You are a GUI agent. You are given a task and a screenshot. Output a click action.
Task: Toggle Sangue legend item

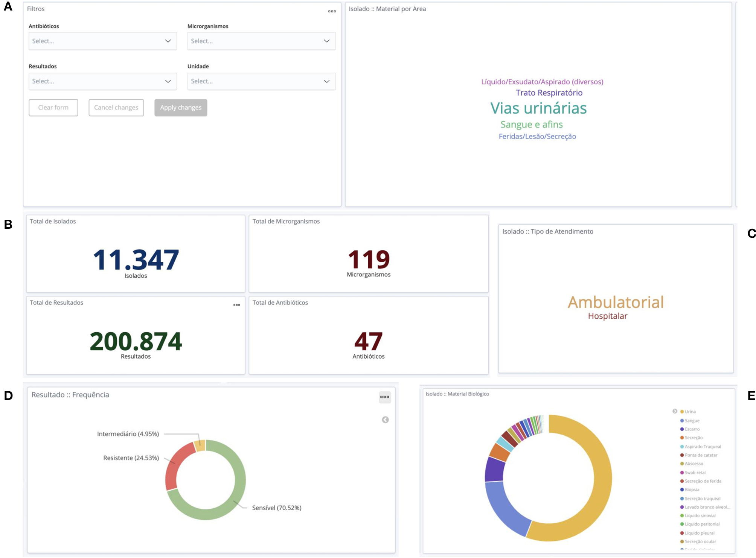[x=692, y=421]
